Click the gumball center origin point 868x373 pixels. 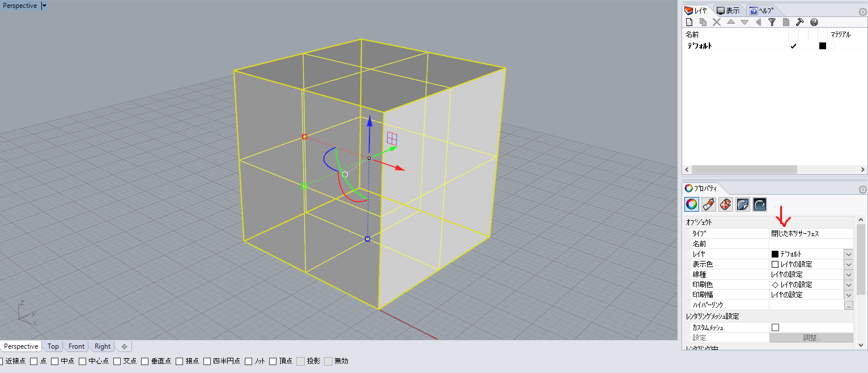tap(369, 158)
